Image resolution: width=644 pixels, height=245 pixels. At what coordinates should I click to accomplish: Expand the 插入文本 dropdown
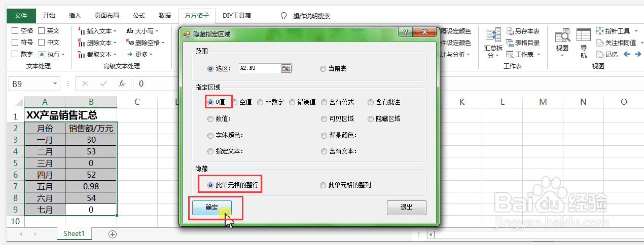115,31
